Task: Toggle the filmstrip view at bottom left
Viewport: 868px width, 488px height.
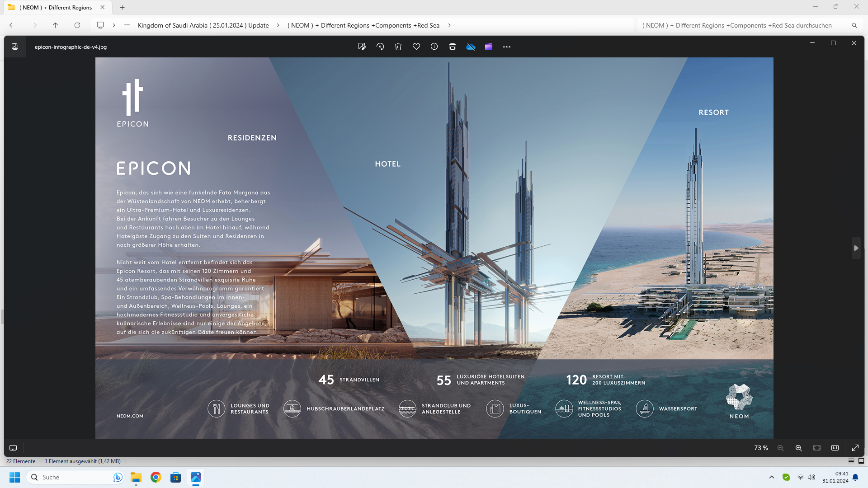Action: 13,448
